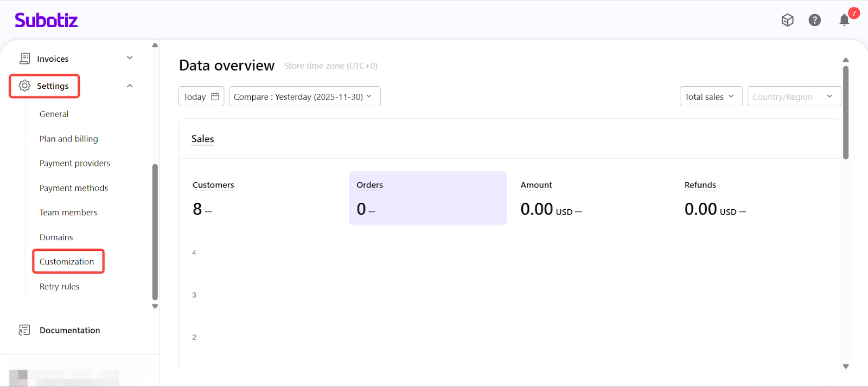Open the Total sales dropdown
The height and width of the screenshot is (387, 868).
coord(710,96)
